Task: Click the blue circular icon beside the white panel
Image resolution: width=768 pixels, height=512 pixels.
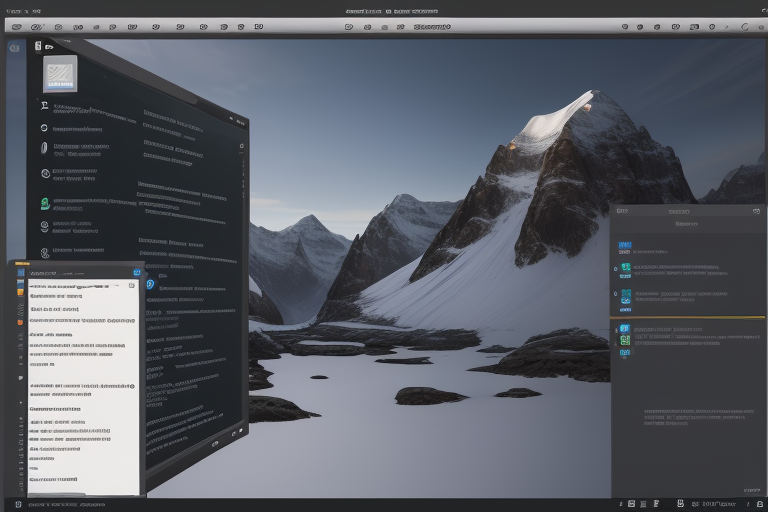Action: point(150,284)
